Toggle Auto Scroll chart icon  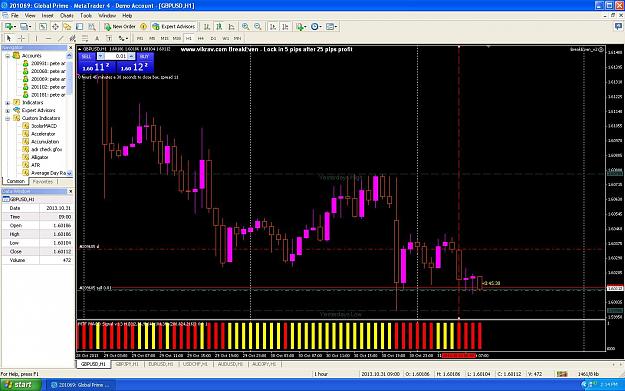[273, 27]
